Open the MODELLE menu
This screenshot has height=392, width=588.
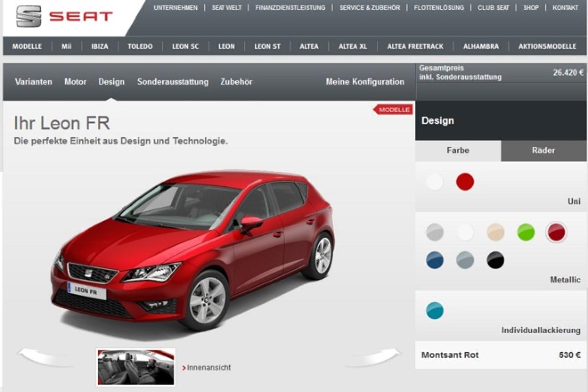(x=27, y=47)
